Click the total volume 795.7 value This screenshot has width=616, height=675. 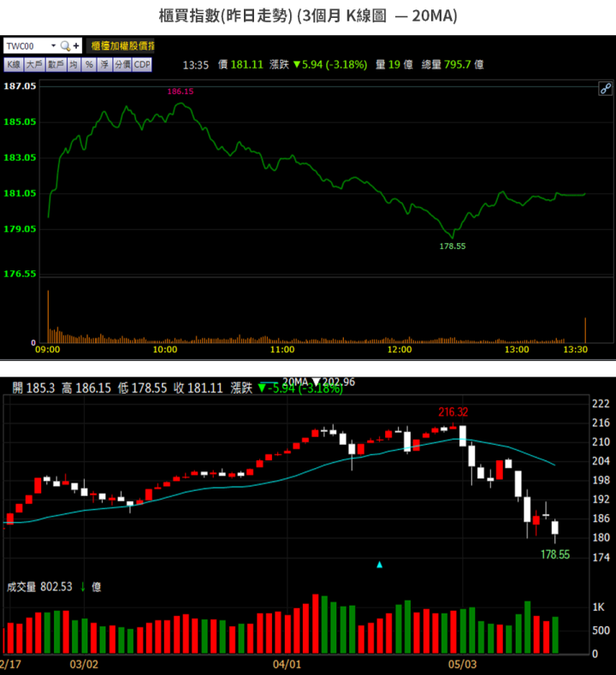click(459, 64)
